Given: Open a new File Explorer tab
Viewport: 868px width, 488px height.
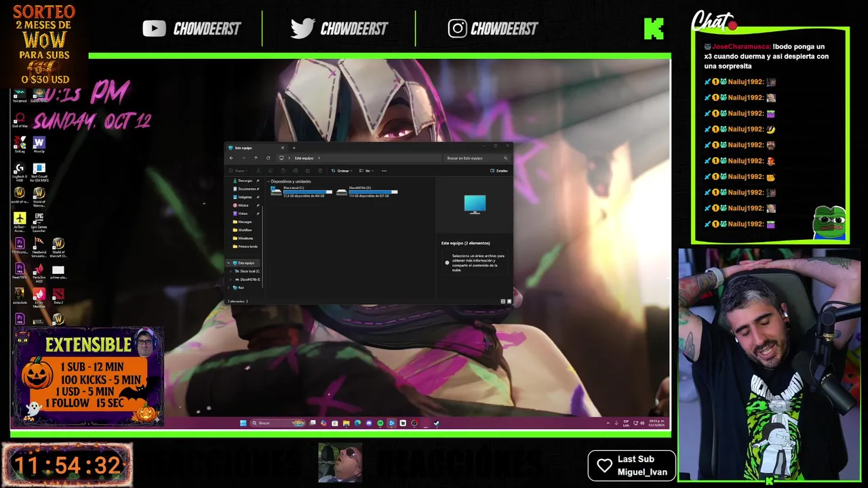Looking at the screenshot, I should [294, 148].
